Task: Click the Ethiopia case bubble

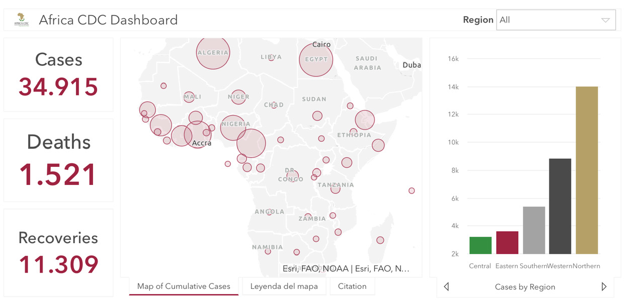Action: coord(365,120)
